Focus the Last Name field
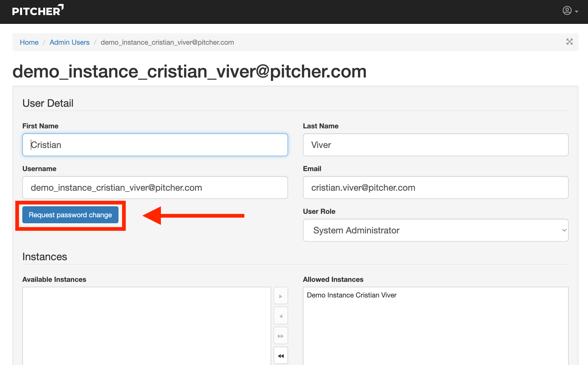588x365 pixels. (x=435, y=145)
